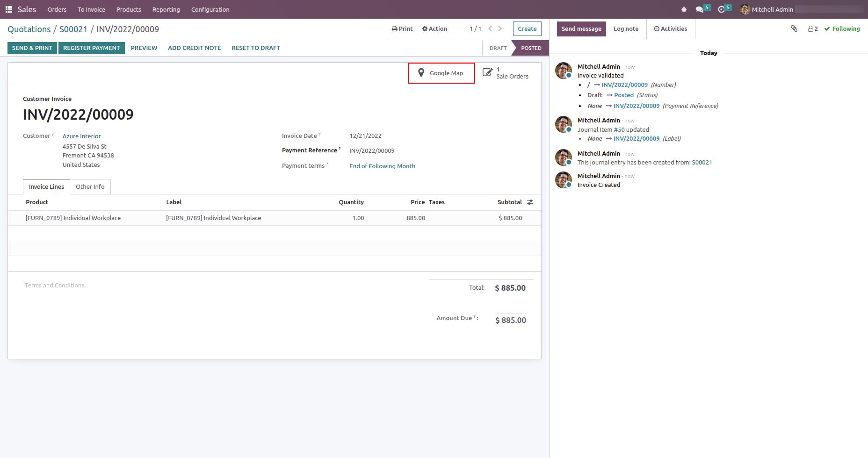
Task: Click the Print button
Action: tap(402, 29)
